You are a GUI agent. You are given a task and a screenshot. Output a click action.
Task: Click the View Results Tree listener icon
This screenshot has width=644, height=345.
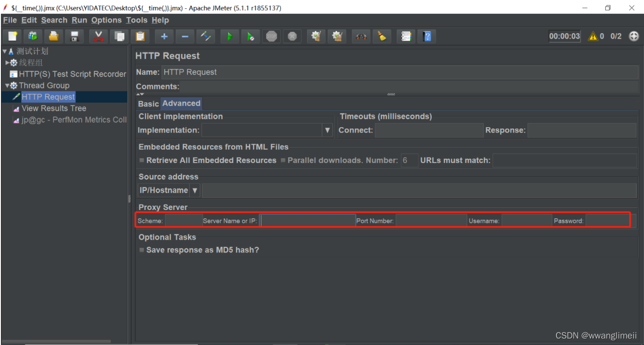click(17, 109)
